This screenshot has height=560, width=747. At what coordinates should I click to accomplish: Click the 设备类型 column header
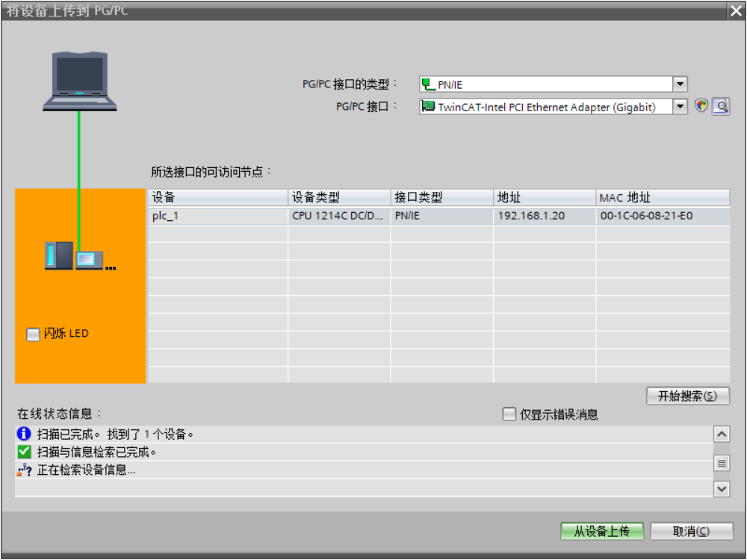339,198
